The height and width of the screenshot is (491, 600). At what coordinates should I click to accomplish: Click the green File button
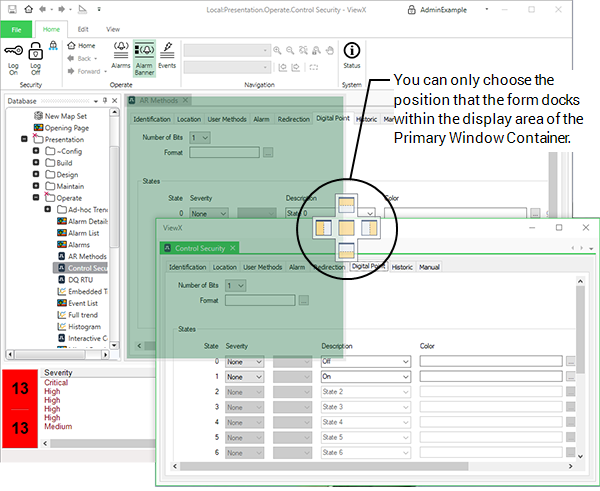point(16,30)
